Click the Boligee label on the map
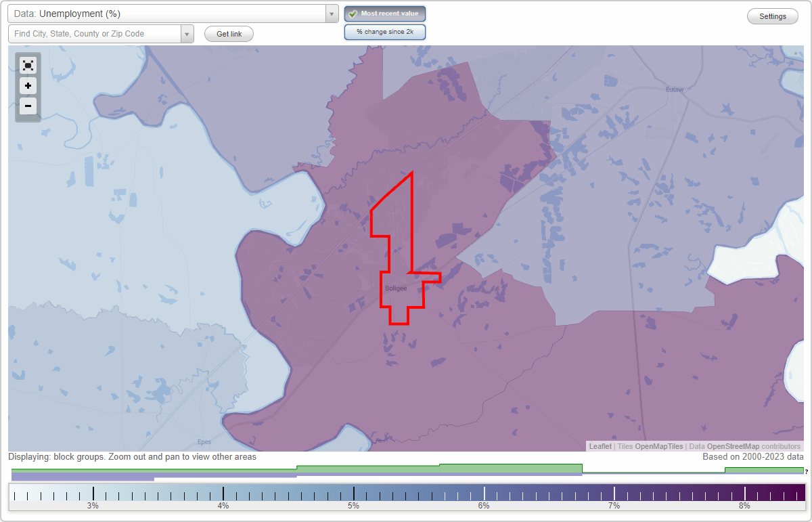 397,288
